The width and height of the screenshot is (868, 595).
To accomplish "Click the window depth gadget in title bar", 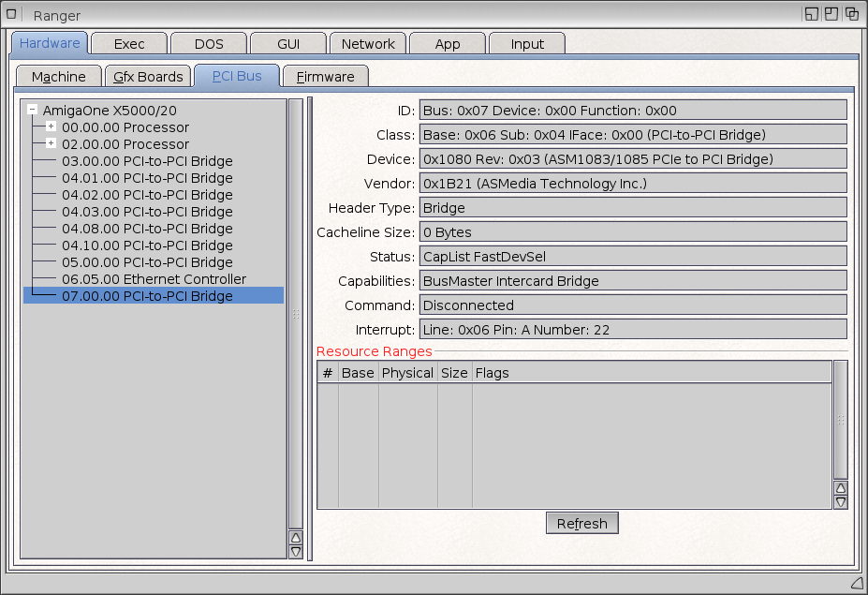I will point(852,14).
